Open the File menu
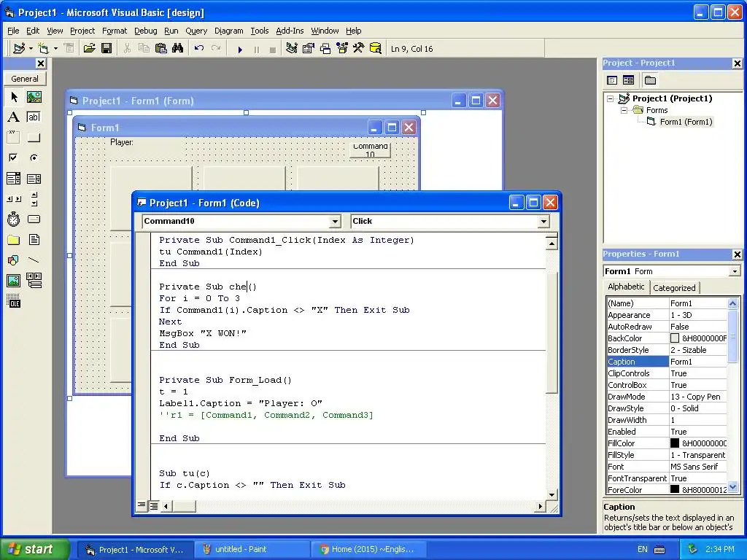This screenshot has height=560, width=747. click(x=13, y=31)
